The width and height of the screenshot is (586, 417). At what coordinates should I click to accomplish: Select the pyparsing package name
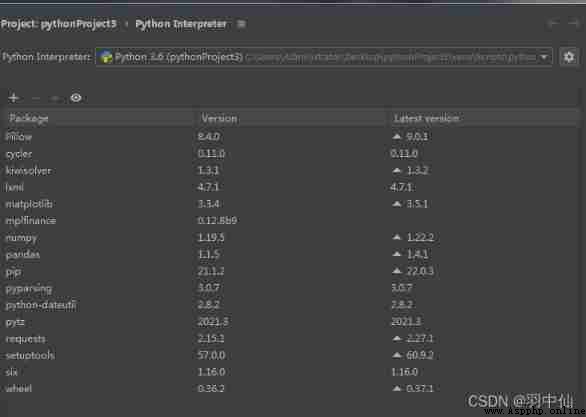(x=29, y=289)
